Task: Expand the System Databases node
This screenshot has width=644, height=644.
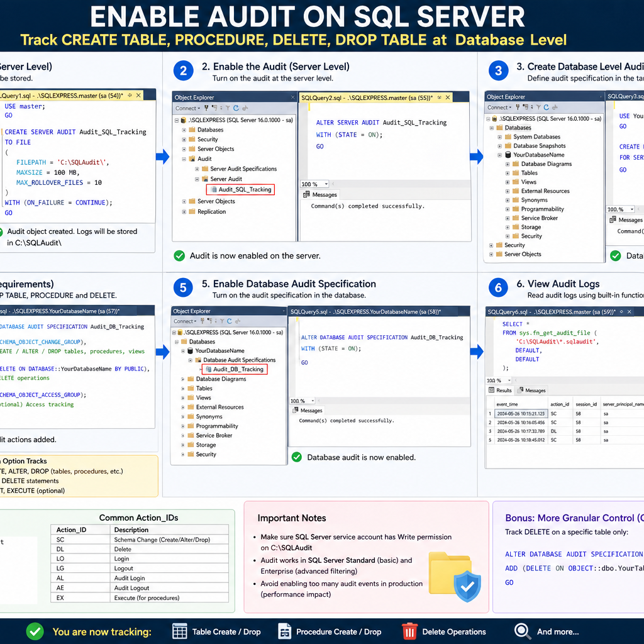Action: pyautogui.click(x=499, y=136)
